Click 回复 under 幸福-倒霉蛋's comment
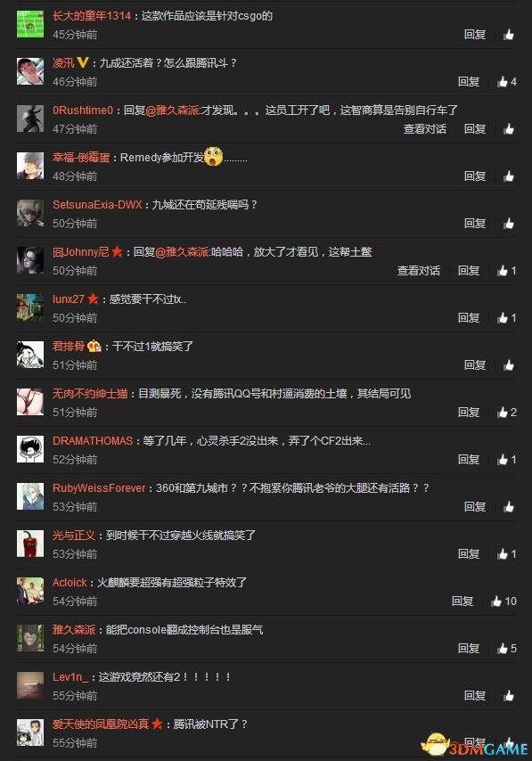Screen dimensions: 532x761 point(475,176)
